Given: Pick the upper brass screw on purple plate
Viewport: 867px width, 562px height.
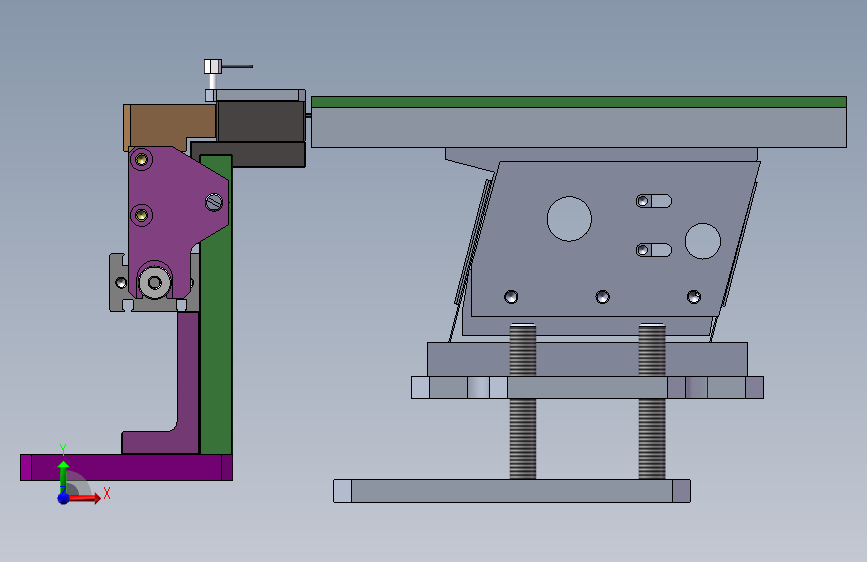Looking at the screenshot, I should tap(142, 160).
